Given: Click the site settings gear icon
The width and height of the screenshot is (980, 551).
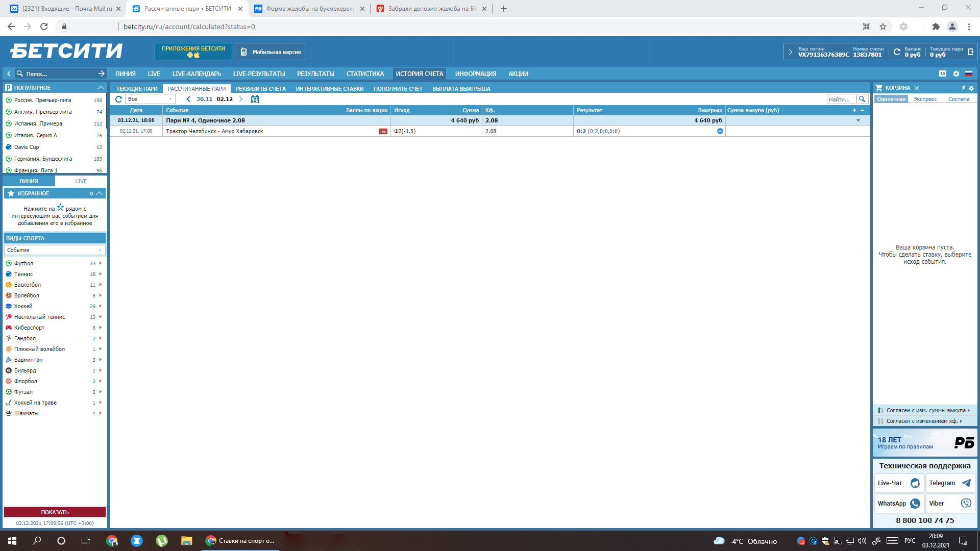Looking at the screenshot, I should [956, 74].
